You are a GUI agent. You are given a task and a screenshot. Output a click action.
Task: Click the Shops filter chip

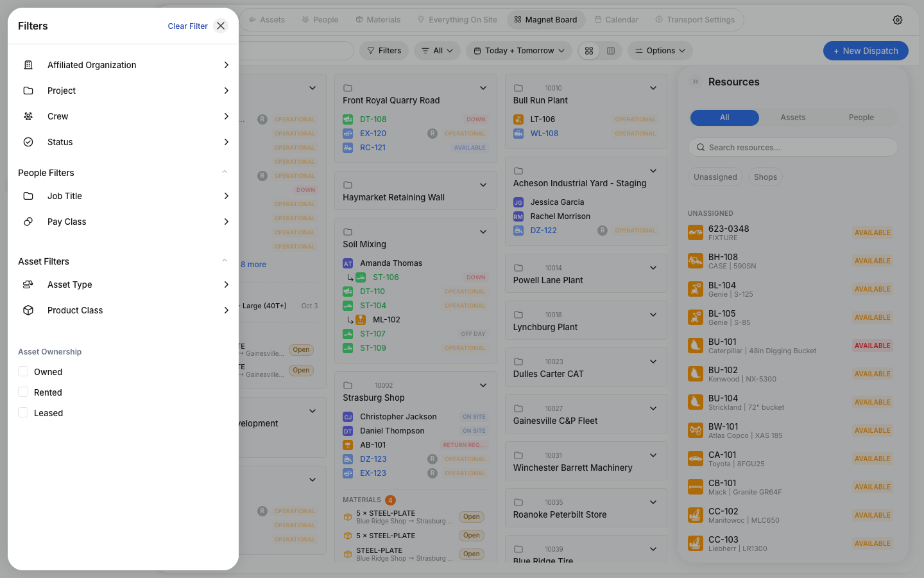tap(766, 177)
